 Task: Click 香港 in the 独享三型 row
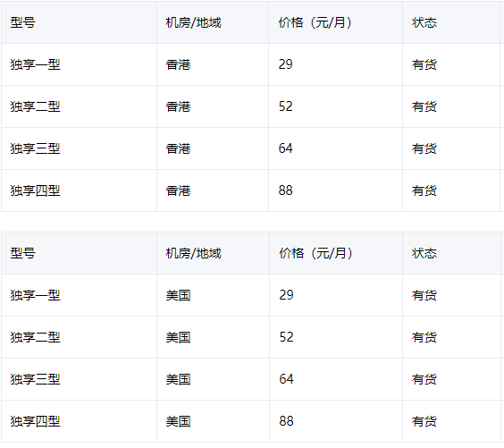coord(178,148)
